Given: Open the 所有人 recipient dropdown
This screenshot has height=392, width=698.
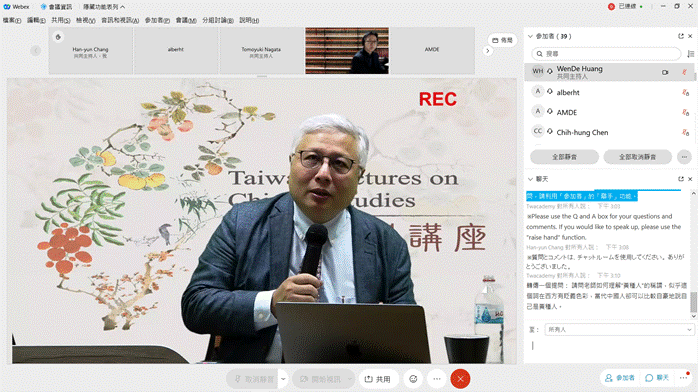Looking at the screenshot, I should pyautogui.click(x=620, y=330).
